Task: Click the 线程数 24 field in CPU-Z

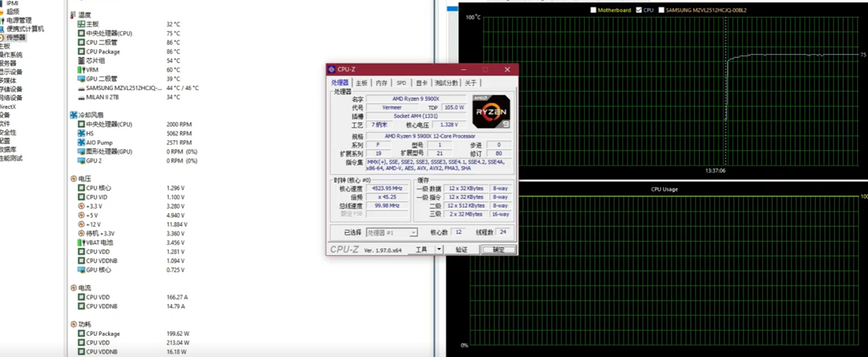Action: pos(503,232)
